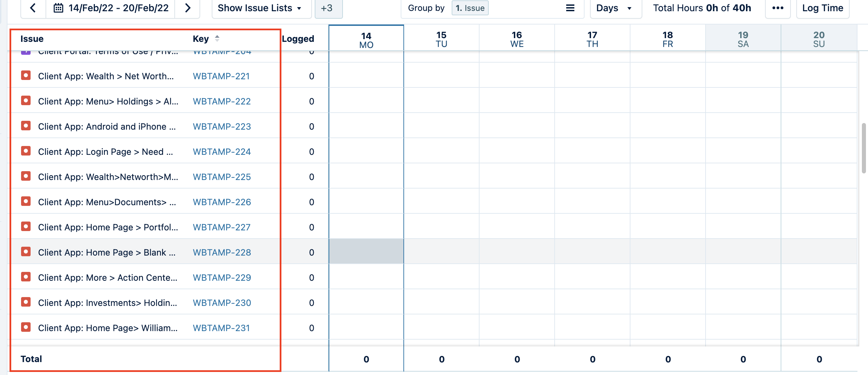Open the calendar date picker icon
868x375 pixels.
pos(60,8)
